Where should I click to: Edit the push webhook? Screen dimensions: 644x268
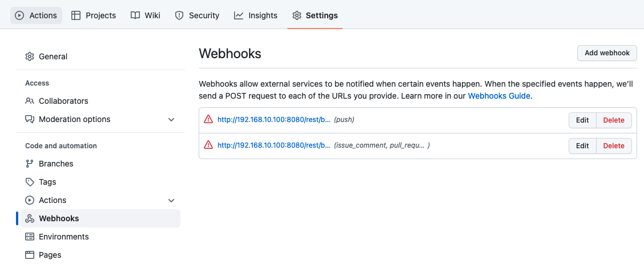pos(582,120)
